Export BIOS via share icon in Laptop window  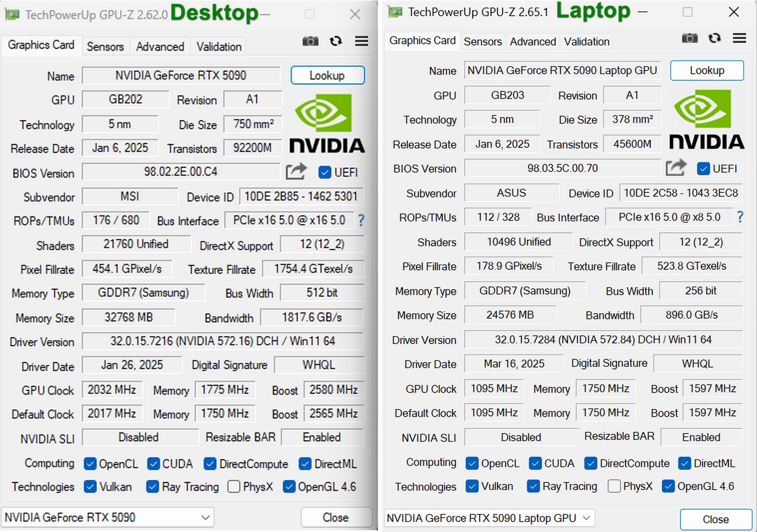coord(676,168)
